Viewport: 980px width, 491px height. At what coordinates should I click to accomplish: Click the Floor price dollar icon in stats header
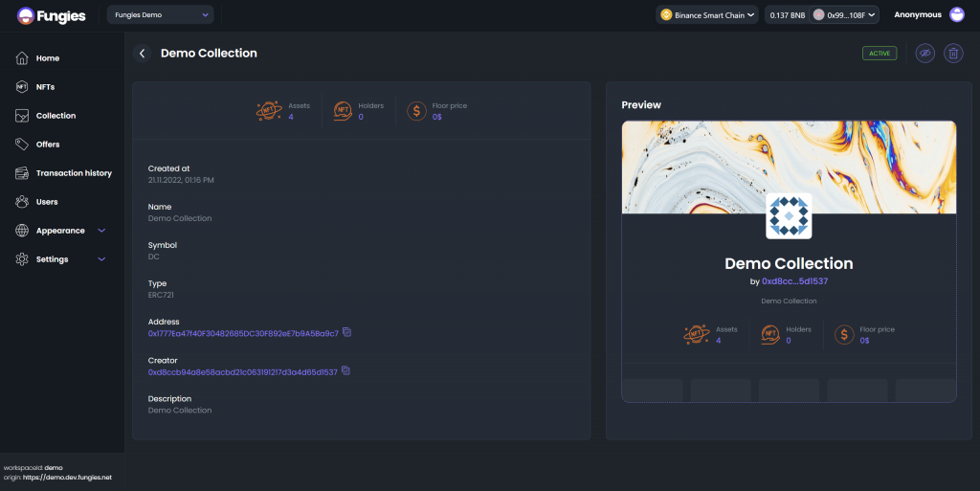[x=416, y=111]
